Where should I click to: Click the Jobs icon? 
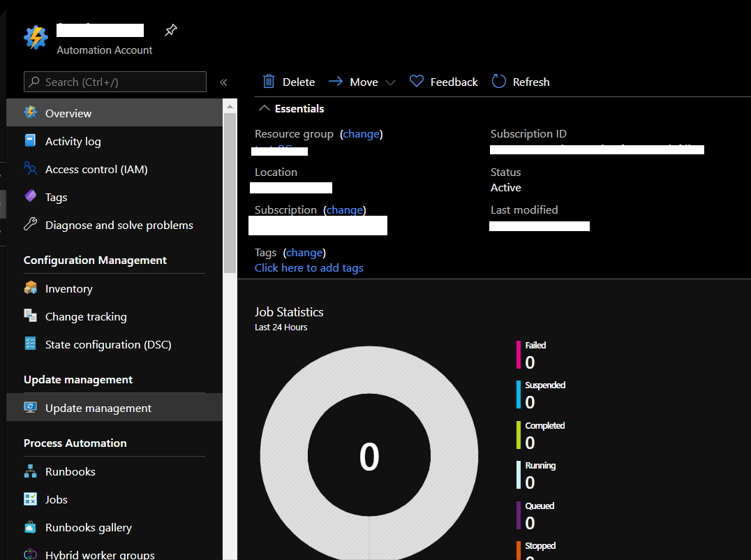[30, 499]
